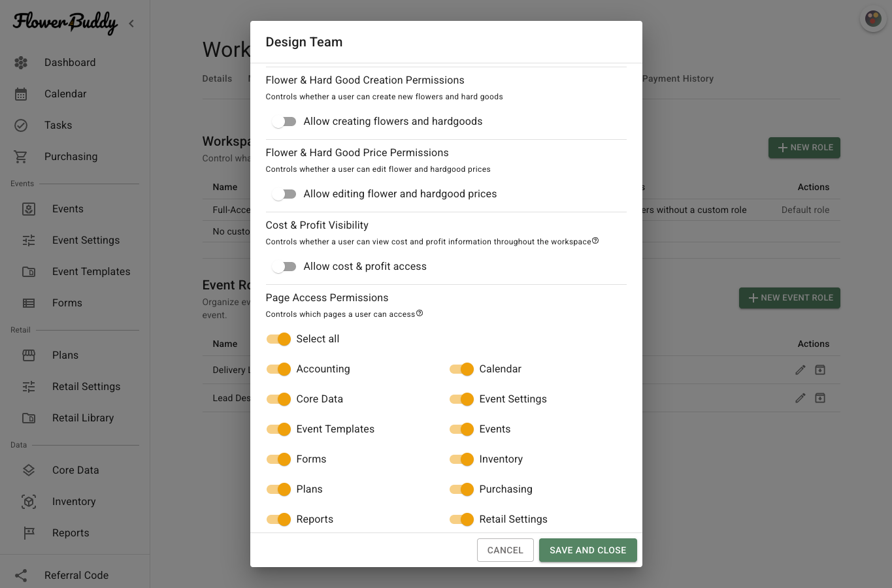Open the Payment History tab
The height and width of the screenshot is (588, 892).
point(678,78)
